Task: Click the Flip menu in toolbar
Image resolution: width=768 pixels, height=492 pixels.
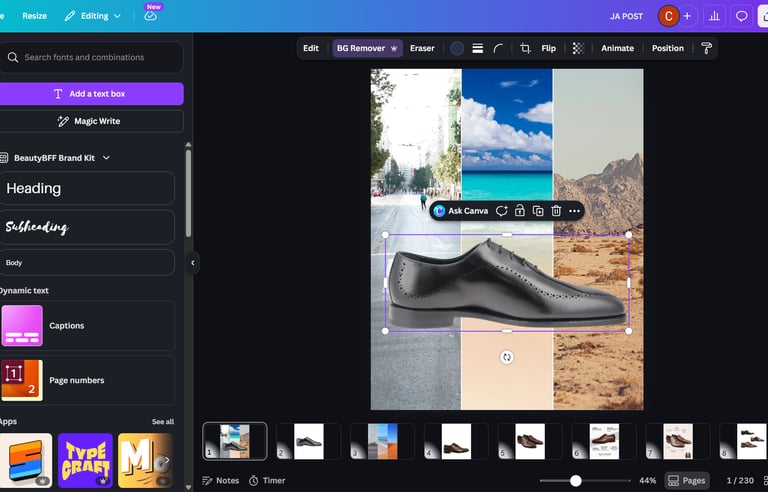Action: tap(549, 48)
